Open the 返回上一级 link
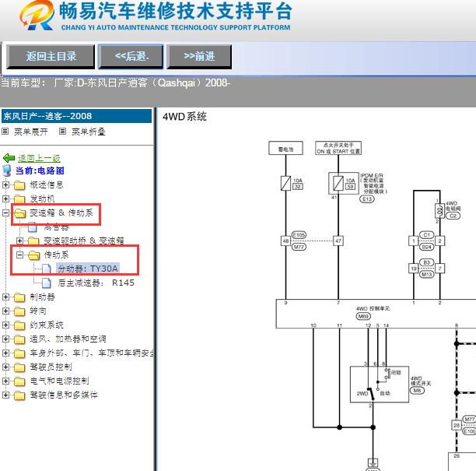This screenshot has width=476, height=471. click(x=39, y=158)
